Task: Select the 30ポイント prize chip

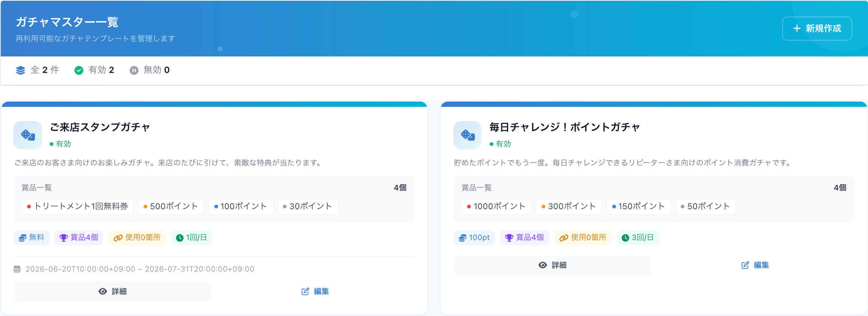Action: click(x=308, y=207)
